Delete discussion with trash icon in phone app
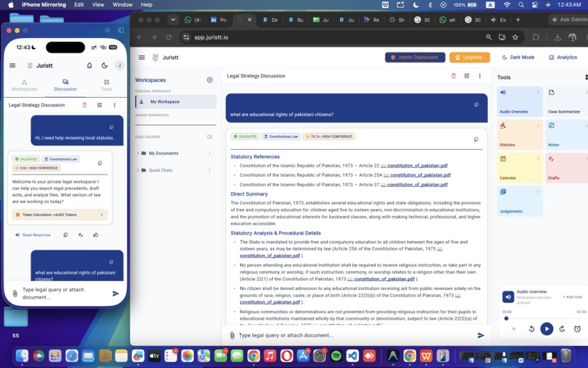Screen dimensions: 588x368 pyautogui.click(x=85, y=105)
